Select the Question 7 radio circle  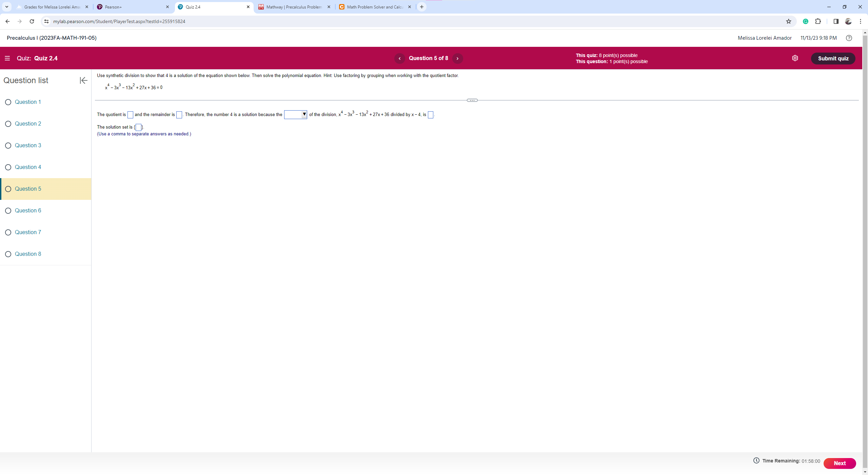coord(8,232)
